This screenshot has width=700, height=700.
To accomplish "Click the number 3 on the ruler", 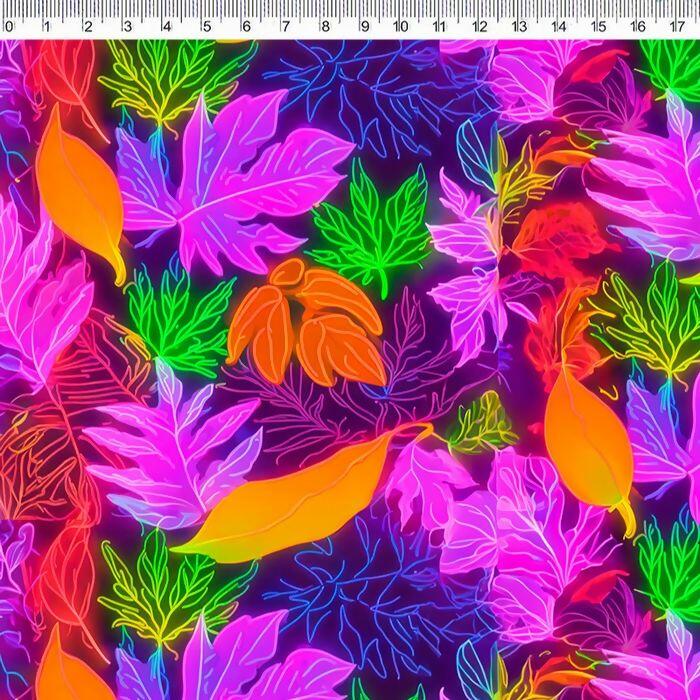I will coord(127,27).
